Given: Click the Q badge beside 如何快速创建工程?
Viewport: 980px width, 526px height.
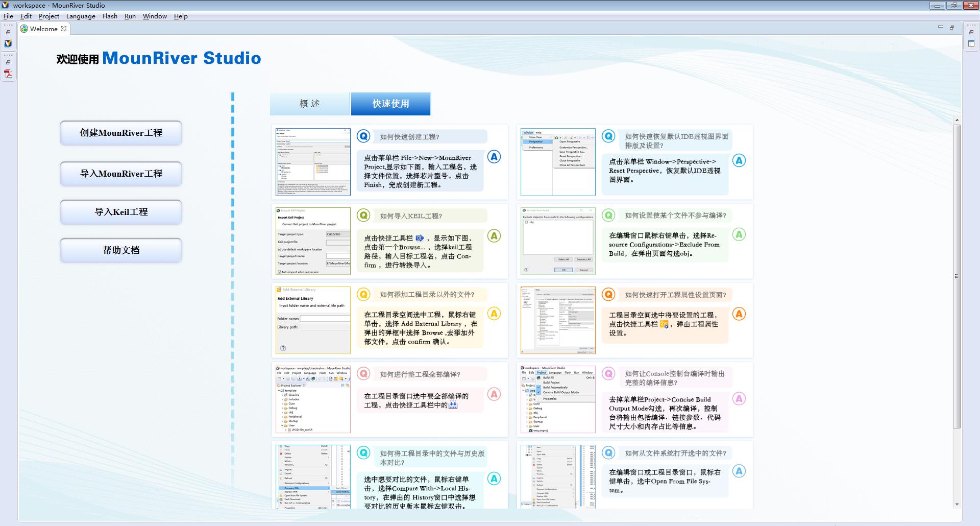Looking at the screenshot, I should tap(363, 136).
